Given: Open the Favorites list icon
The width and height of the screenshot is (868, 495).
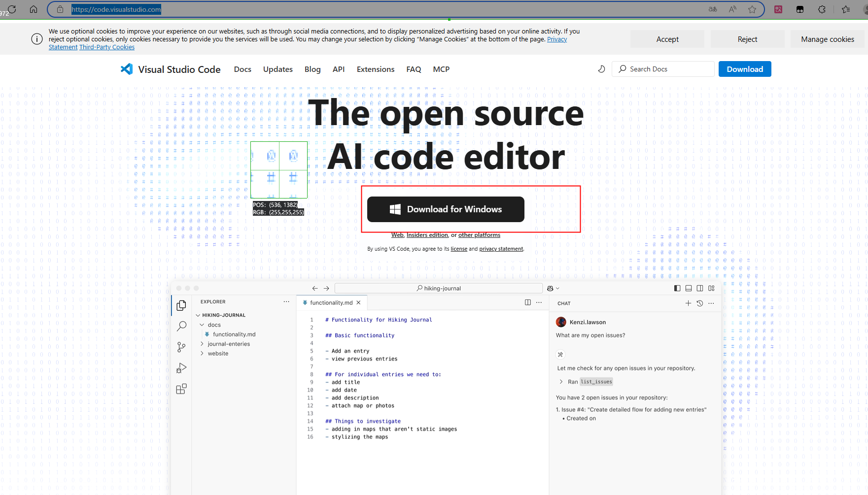Looking at the screenshot, I should point(846,9).
